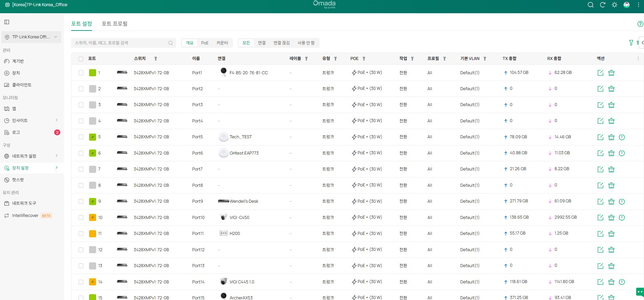Open Port11 basket action icon
This screenshot has width=644, height=300.
[611, 234]
